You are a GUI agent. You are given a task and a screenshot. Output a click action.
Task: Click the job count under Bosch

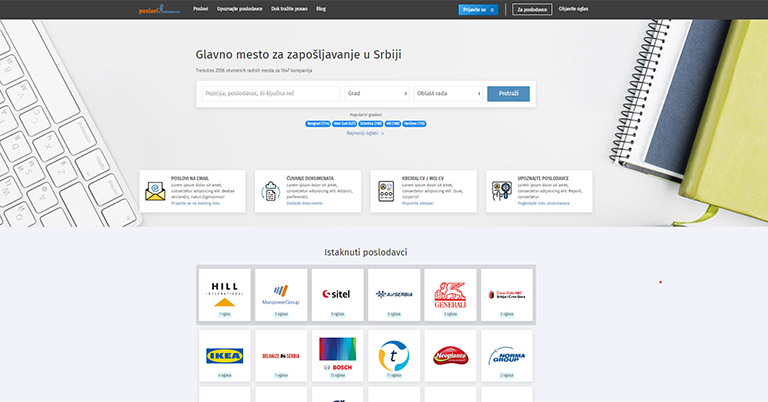point(337,376)
